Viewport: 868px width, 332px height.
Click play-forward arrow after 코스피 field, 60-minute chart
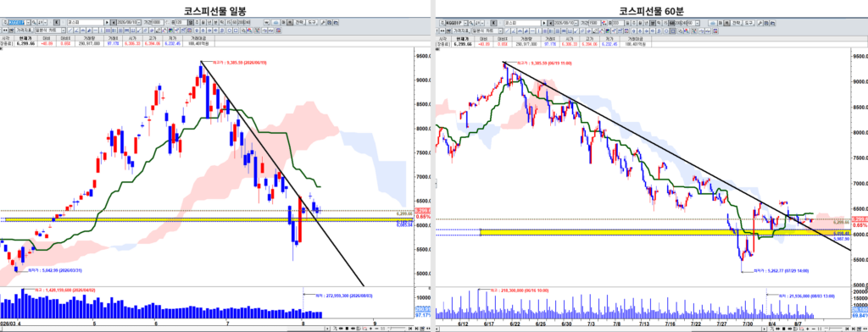544,23
